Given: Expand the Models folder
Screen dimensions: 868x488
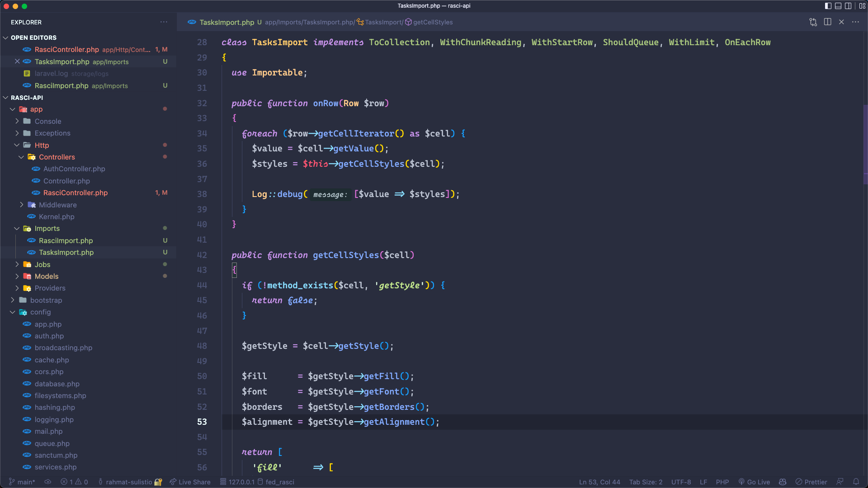Looking at the screenshot, I should [46, 276].
